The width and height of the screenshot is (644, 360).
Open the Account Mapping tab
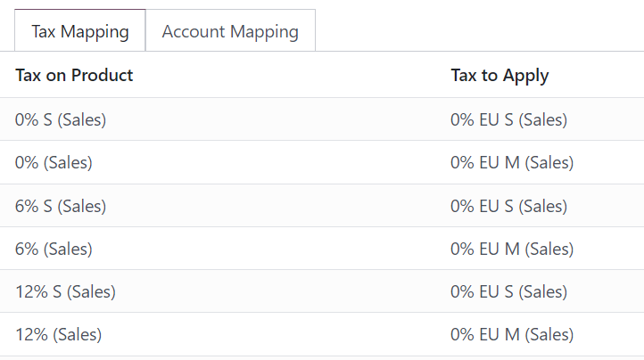[x=230, y=31]
